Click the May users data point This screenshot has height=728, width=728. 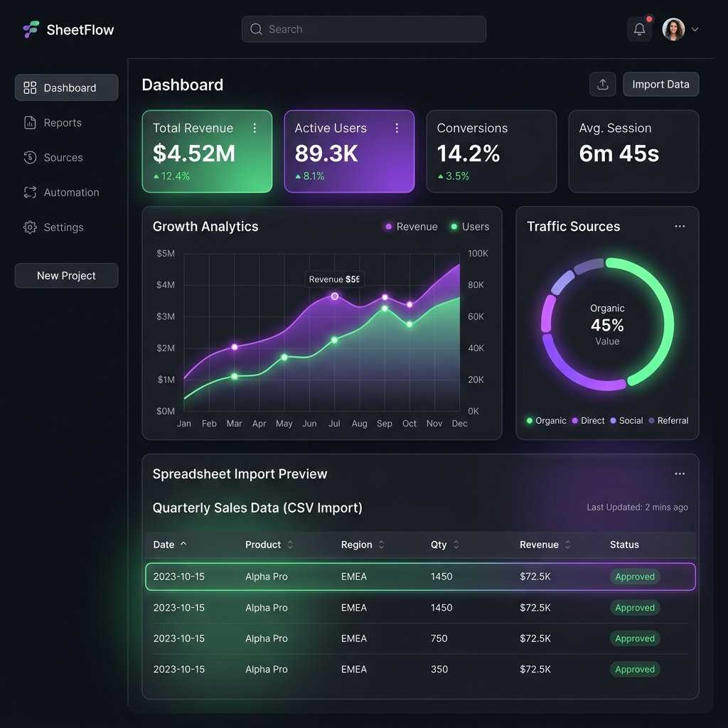point(284,357)
